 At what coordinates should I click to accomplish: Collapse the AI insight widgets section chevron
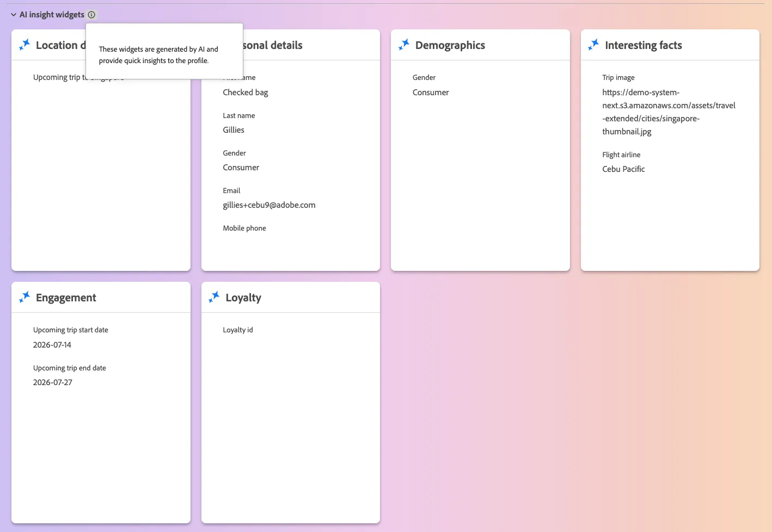point(14,15)
